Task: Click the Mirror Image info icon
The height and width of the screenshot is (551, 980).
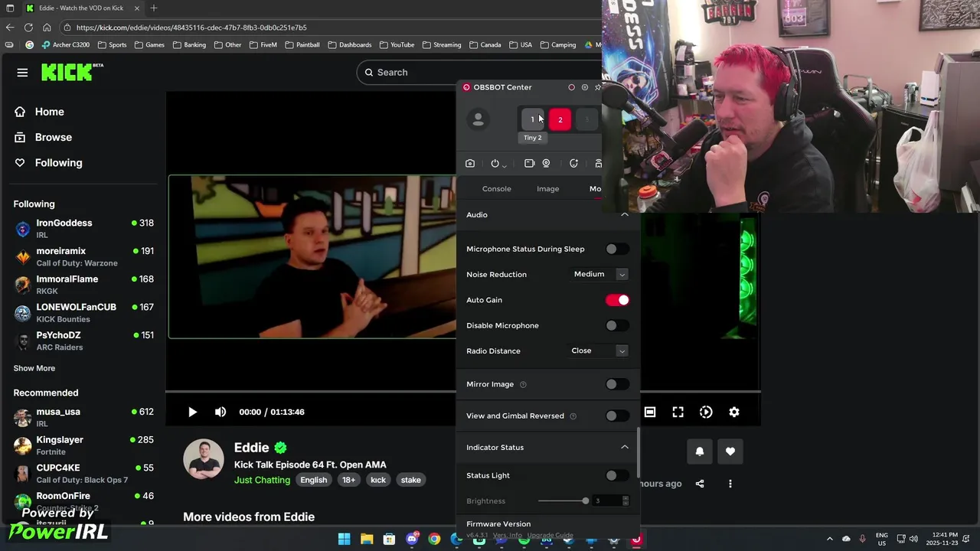Action: (523, 385)
